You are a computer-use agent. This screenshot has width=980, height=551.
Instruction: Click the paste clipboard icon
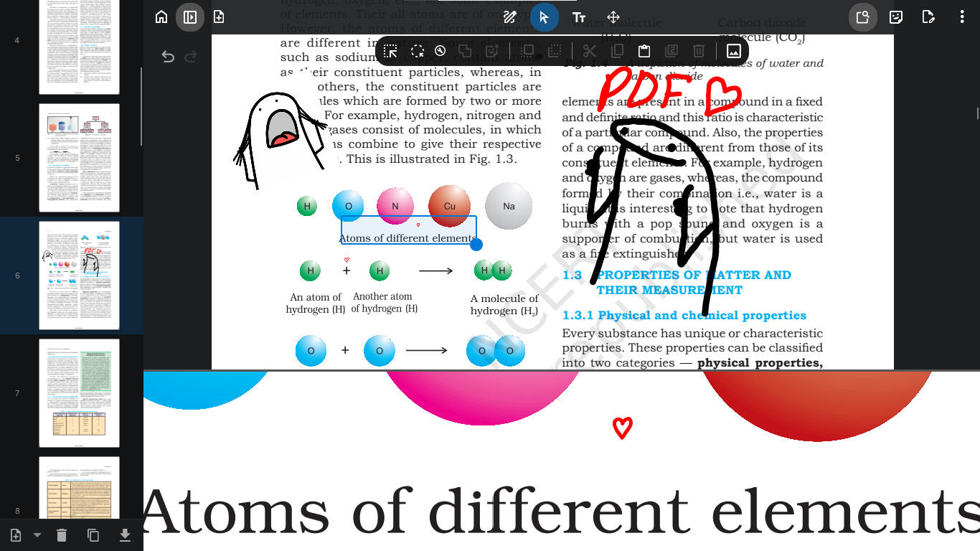tap(644, 51)
